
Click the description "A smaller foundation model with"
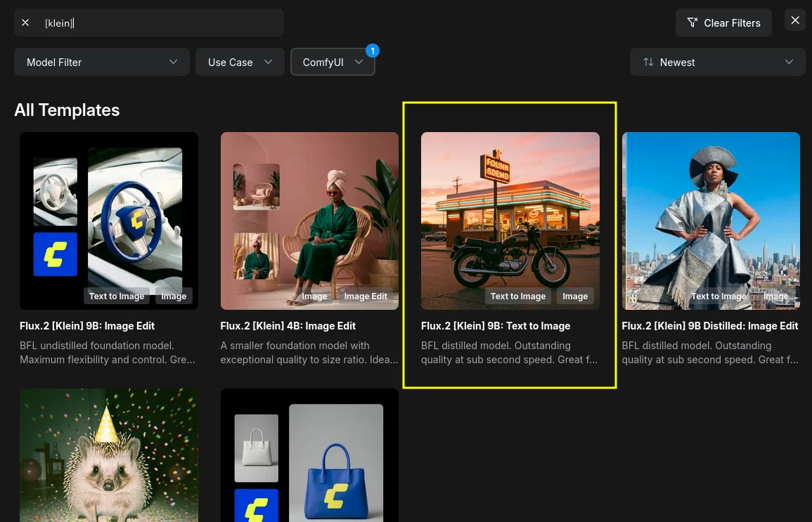295,346
